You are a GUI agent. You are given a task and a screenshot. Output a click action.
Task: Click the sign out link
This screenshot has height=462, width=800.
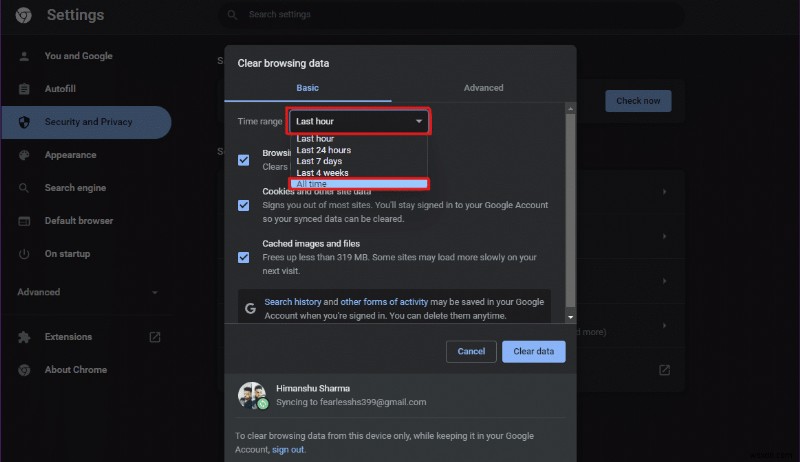click(x=288, y=450)
